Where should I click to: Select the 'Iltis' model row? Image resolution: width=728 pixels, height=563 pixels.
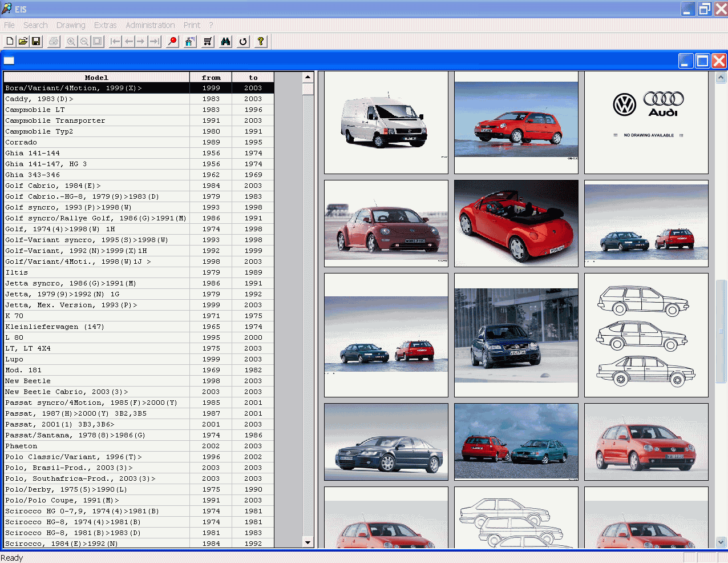coord(139,272)
